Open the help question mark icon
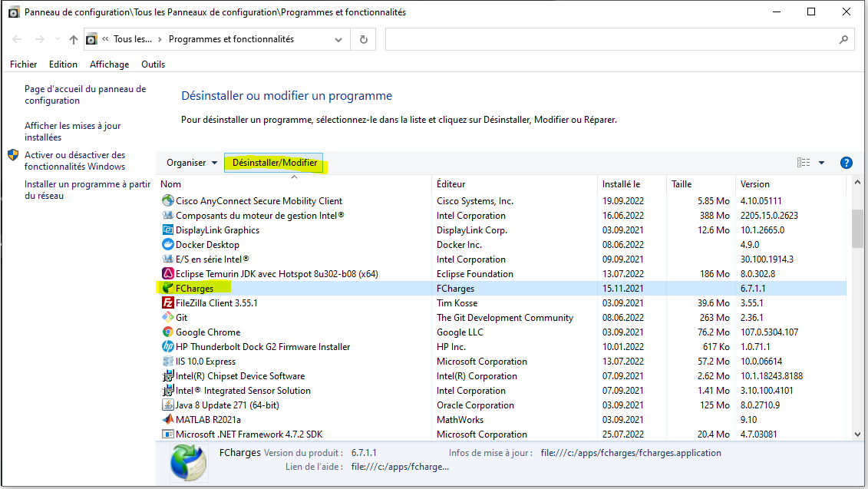The height and width of the screenshot is (489, 868). point(846,163)
